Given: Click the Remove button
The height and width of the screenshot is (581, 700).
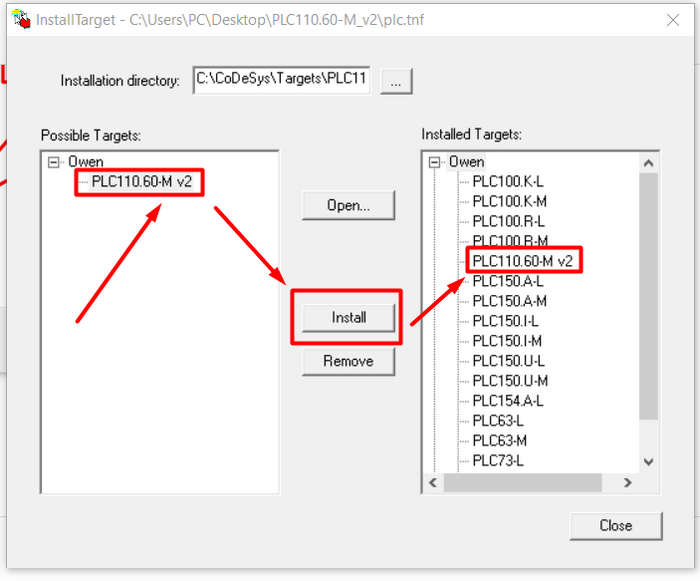Looking at the screenshot, I should (x=348, y=361).
